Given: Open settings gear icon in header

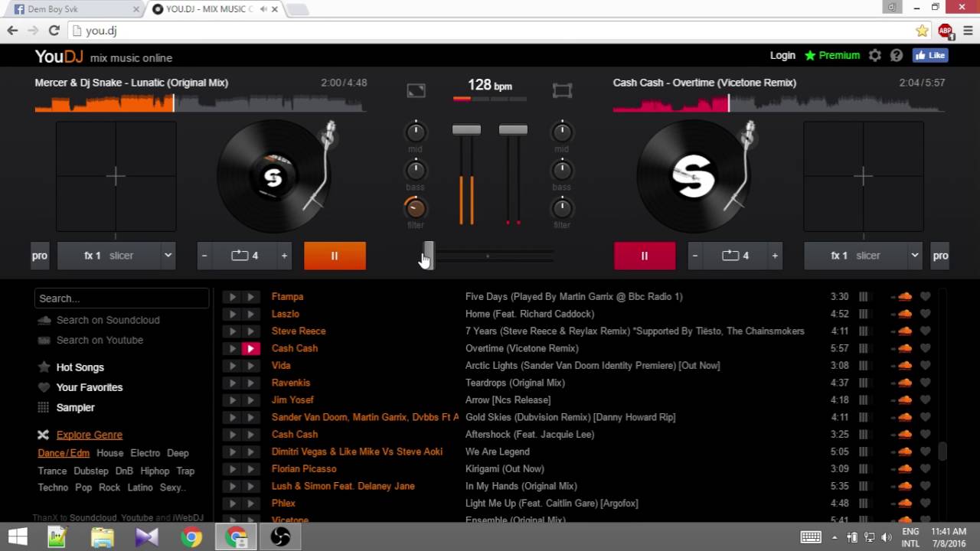Looking at the screenshot, I should (x=875, y=56).
